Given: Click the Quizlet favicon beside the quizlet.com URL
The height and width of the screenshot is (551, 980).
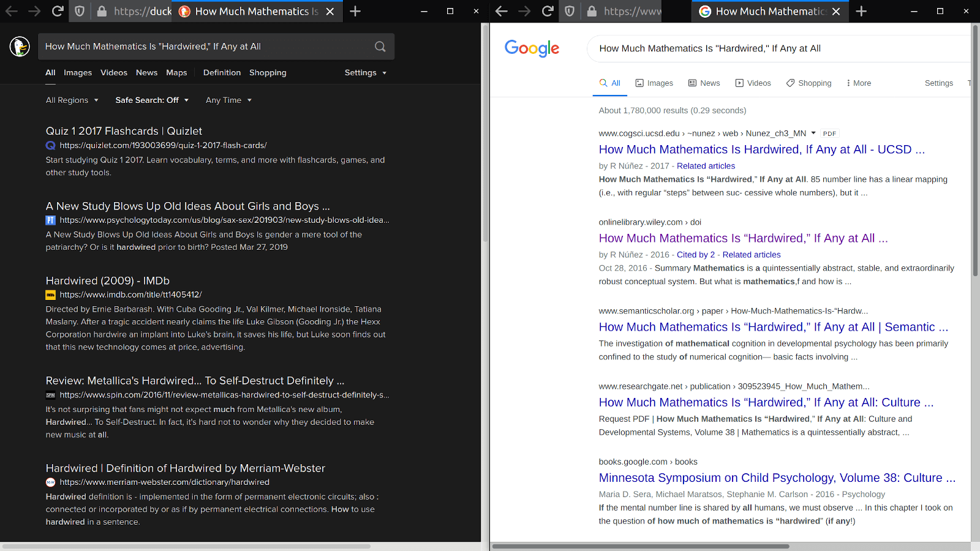Looking at the screenshot, I should 51,145.
